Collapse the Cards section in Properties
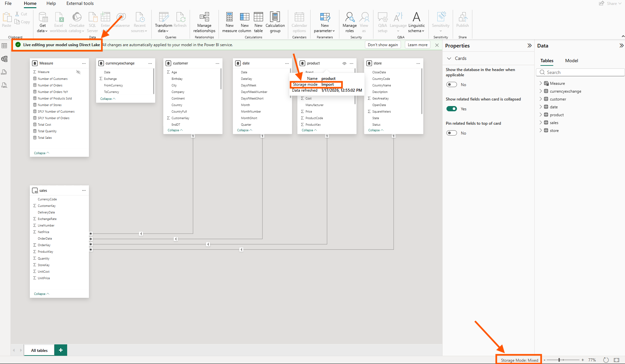This screenshot has width=625, height=364. coord(449,58)
